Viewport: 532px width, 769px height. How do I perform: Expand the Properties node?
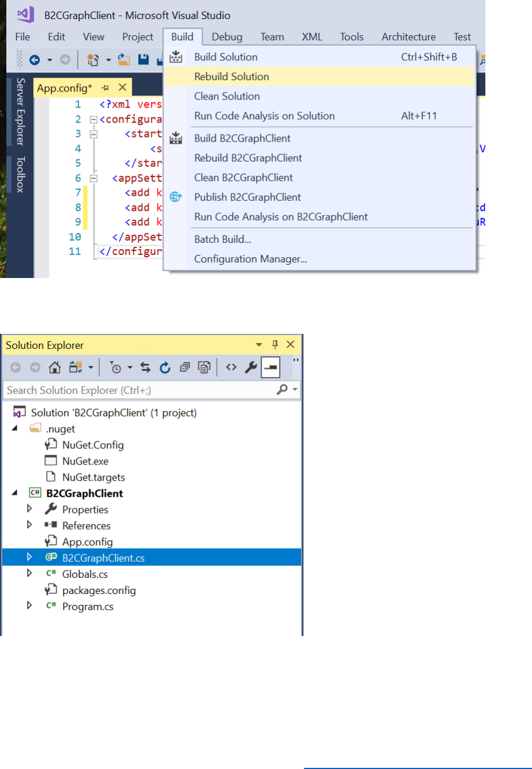point(29,509)
